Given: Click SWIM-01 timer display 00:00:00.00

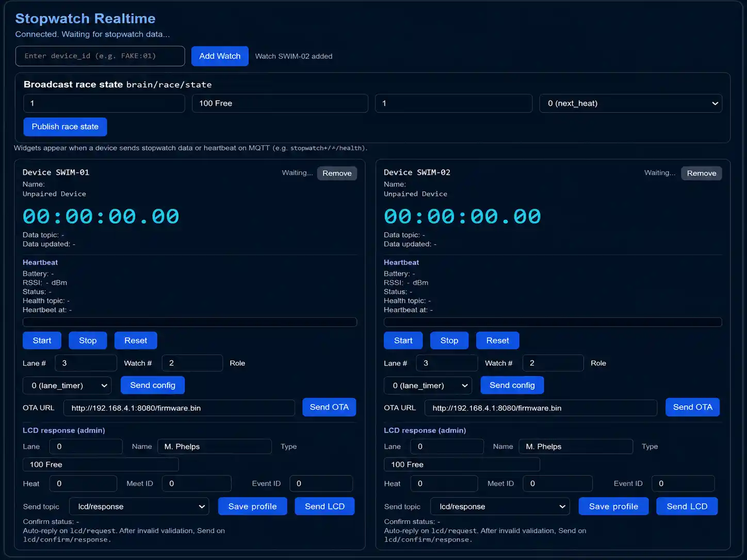Looking at the screenshot, I should 101,216.
